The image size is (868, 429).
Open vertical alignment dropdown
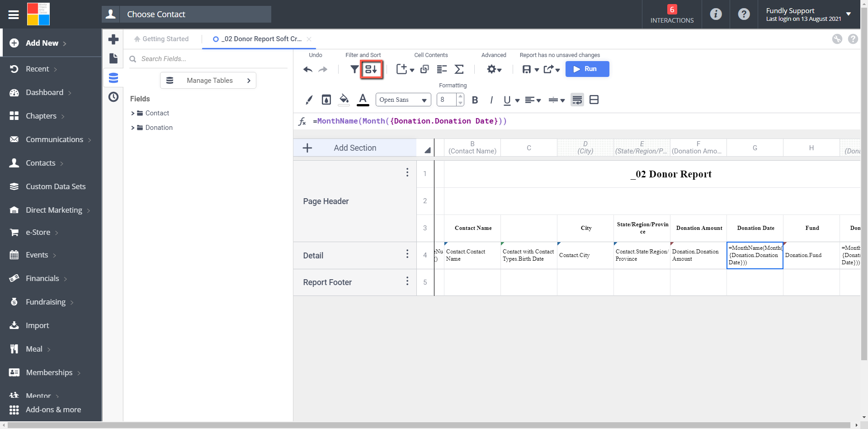tap(557, 100)
